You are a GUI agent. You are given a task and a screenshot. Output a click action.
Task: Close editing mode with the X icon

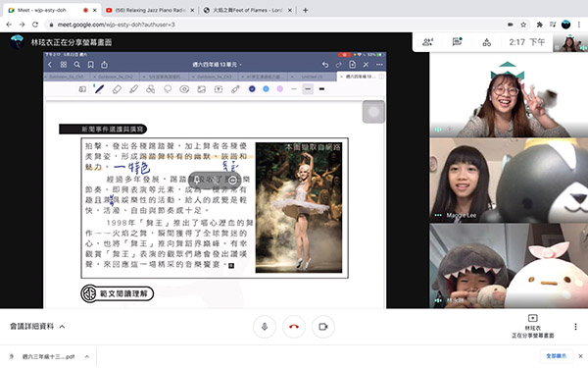click(366, 65)
